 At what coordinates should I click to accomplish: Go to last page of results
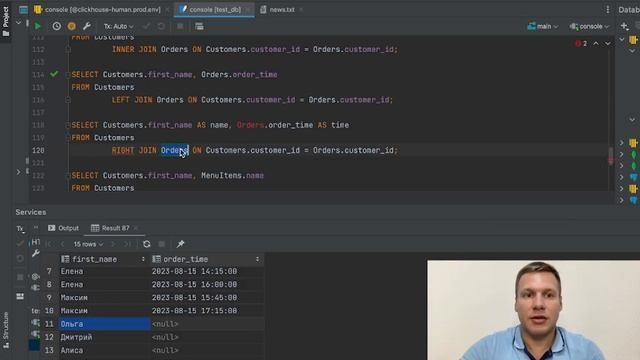[127, 244]
